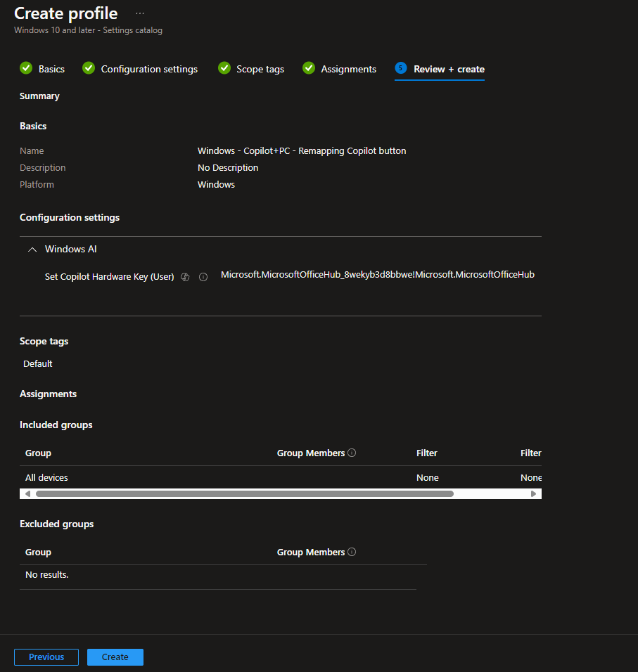This screenshot has height=672, width=638.
Task: Click the horizontal scrollbar thumb in Included groups
Action: 245,493
